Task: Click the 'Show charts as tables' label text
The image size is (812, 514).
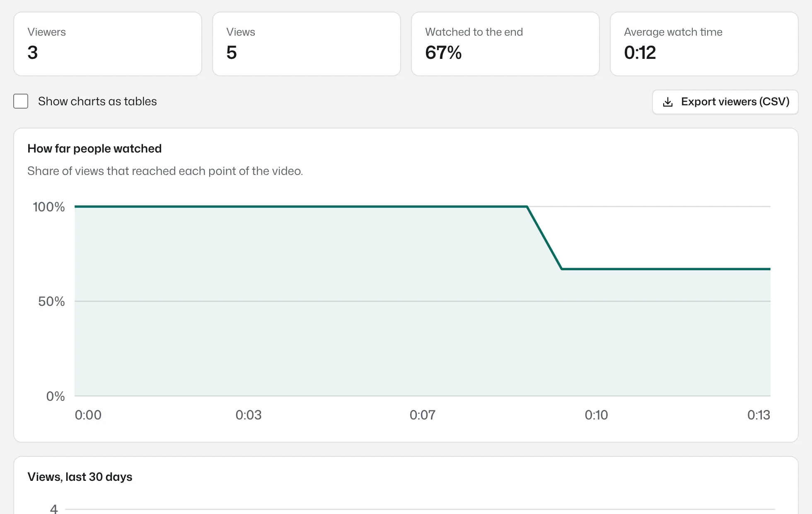Action: tap(97, 101)
